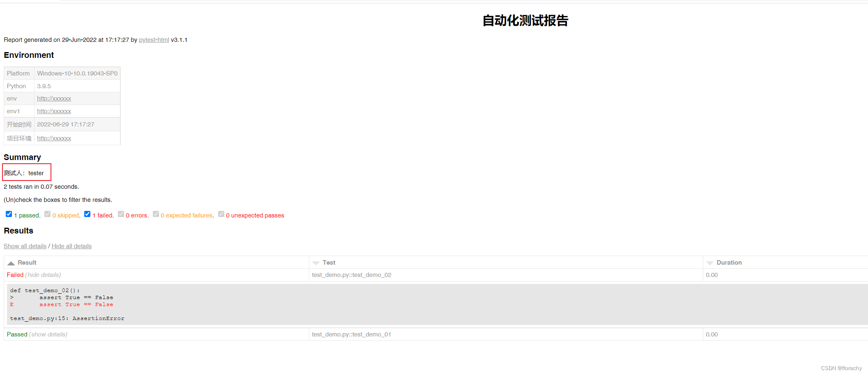Click the 'test_demo.py:15: AssertionError' log line
Viewport: 868px width, 375px height.
point(67,318)
